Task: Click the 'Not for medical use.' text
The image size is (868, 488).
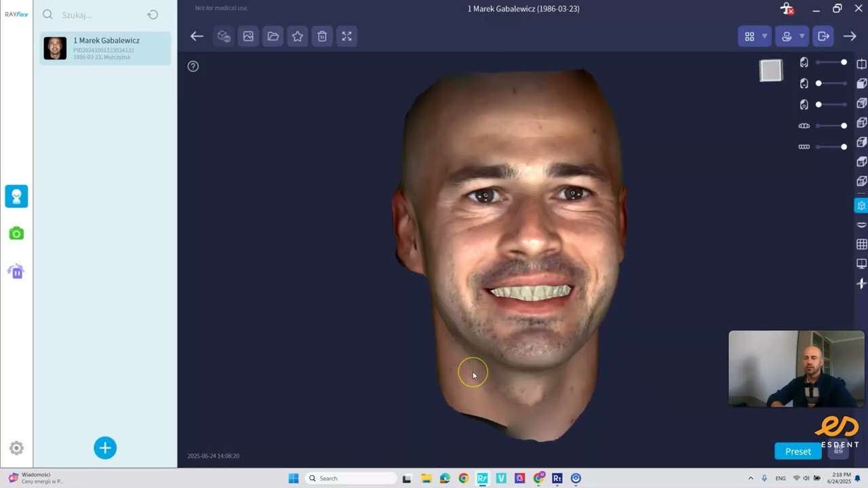Action: (x=222, y=8)
